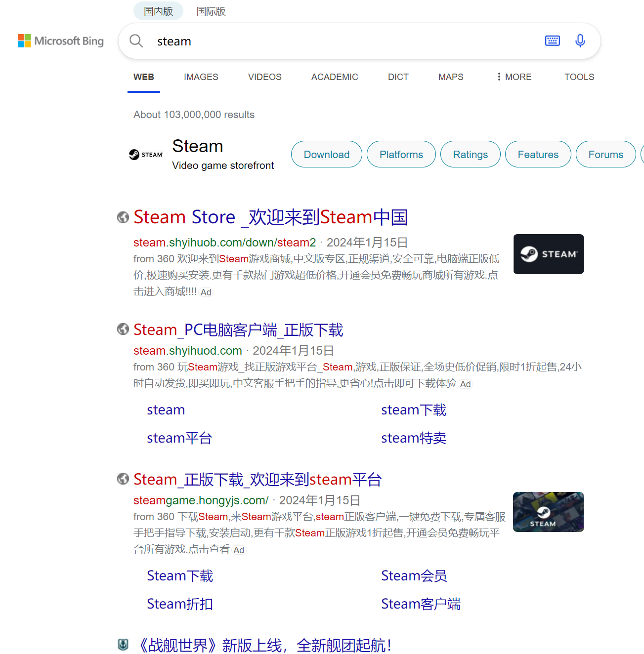
Task: Click the Forums chip button
Action: [606, 154]
